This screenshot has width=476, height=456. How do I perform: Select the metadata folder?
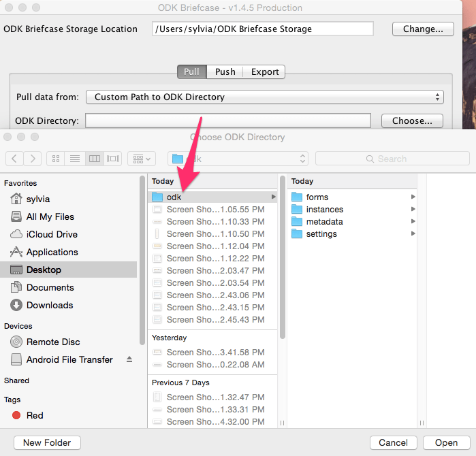(x=352, y=222)
